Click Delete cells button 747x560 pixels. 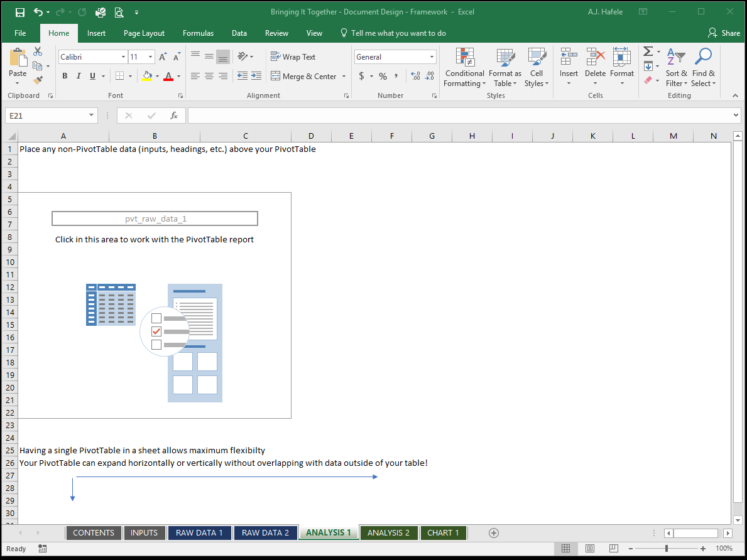click(x=595, y=67)
